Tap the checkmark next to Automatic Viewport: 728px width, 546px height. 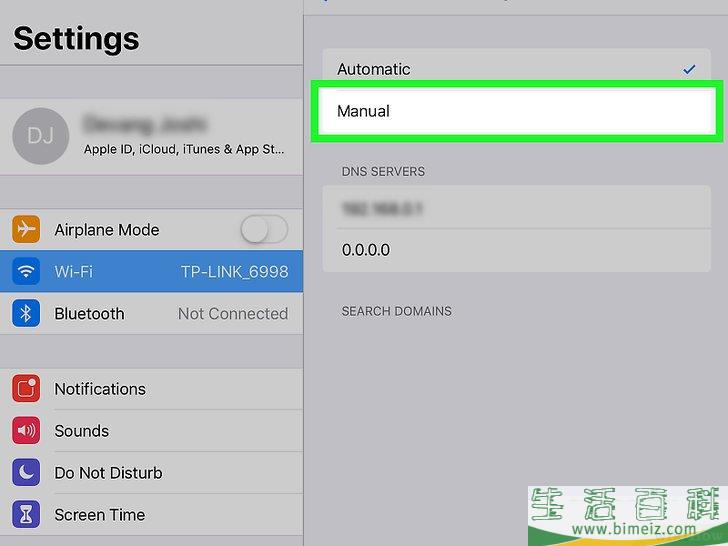(689, 70)
